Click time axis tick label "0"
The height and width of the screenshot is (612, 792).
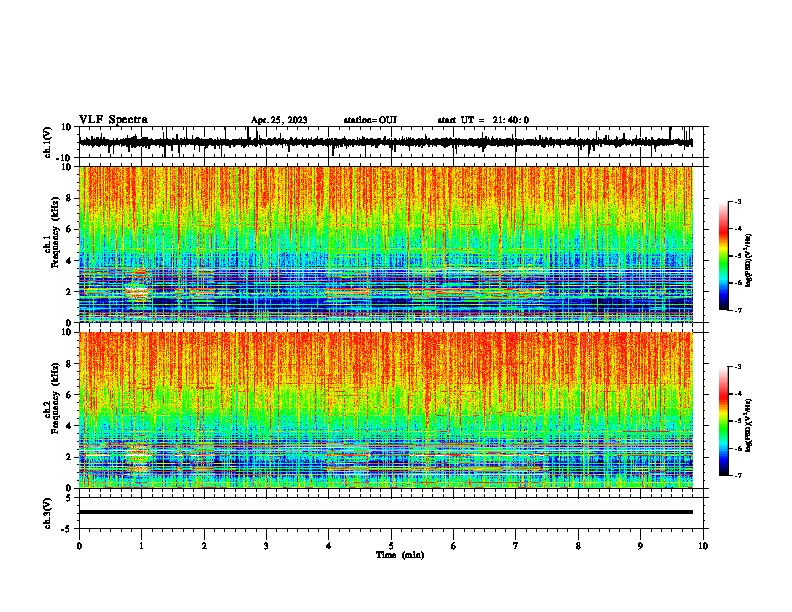pos(79,545)
